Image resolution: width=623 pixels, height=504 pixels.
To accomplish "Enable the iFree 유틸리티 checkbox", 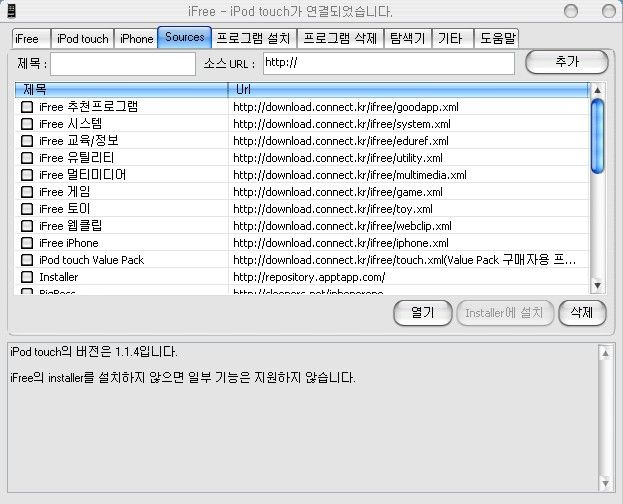I will [x=27, y=158].
